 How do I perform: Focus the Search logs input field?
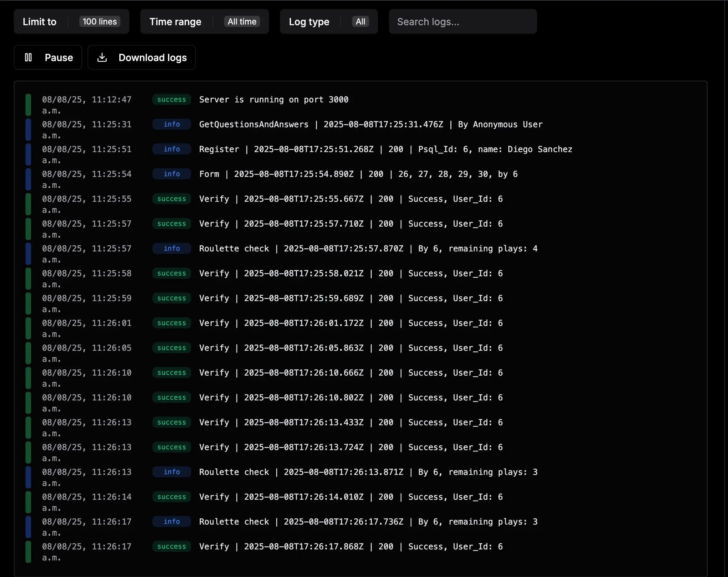pyautogui.click(x=463, y=21)
